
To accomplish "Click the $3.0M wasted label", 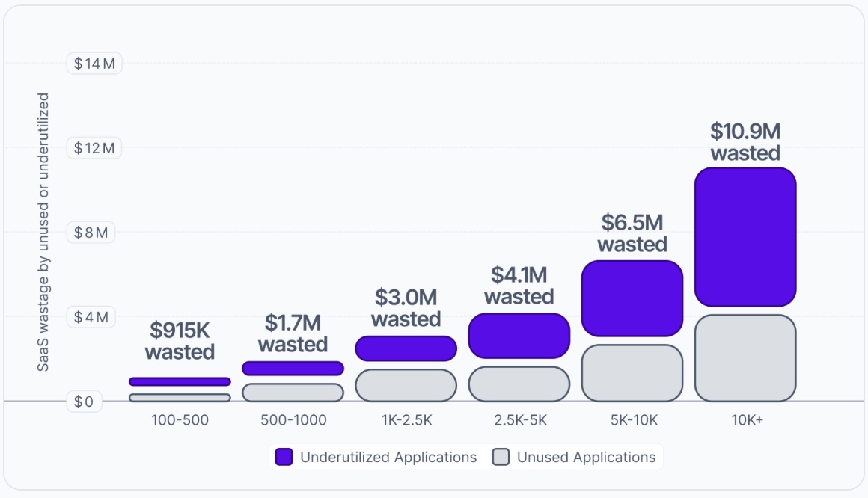I will [x=406, y=308].
